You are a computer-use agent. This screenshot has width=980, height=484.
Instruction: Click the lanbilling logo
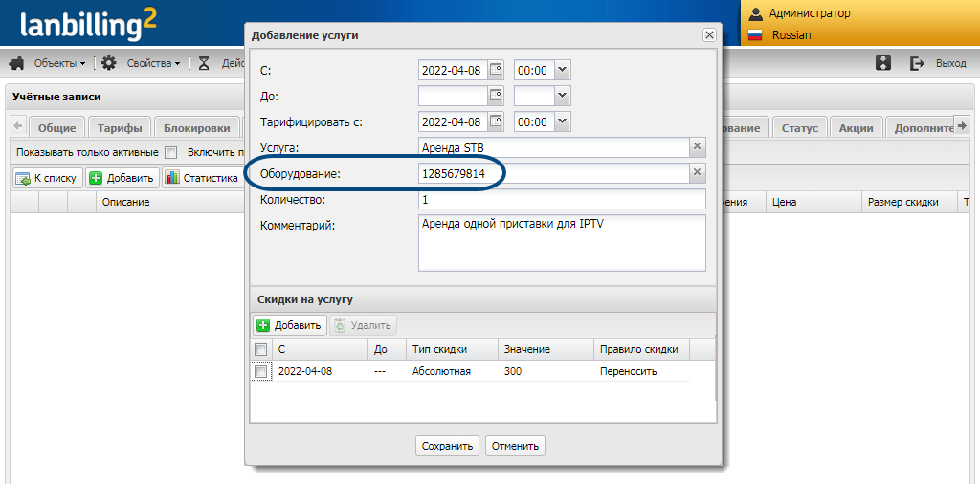(87, 25)
